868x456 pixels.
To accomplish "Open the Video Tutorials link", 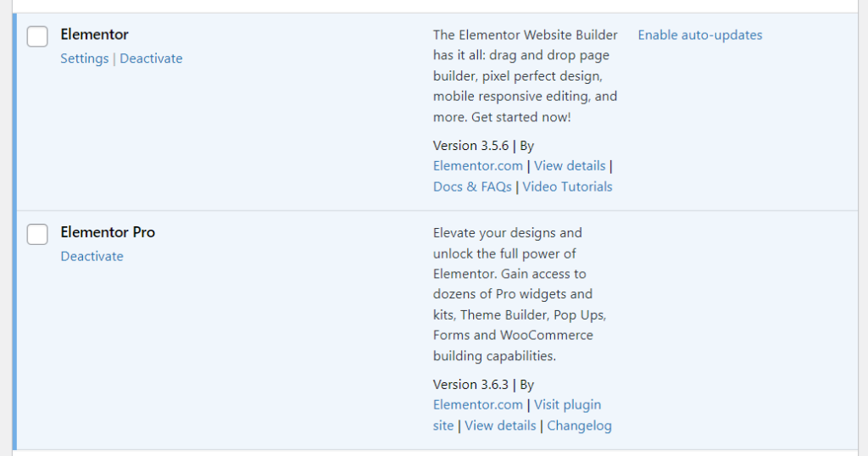I will tap(567, 186).
